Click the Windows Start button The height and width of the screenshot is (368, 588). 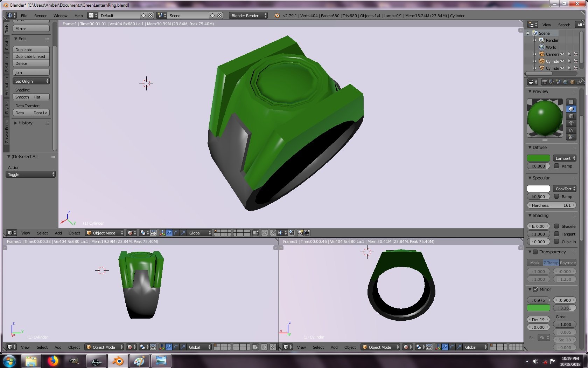tap(9, 361)
